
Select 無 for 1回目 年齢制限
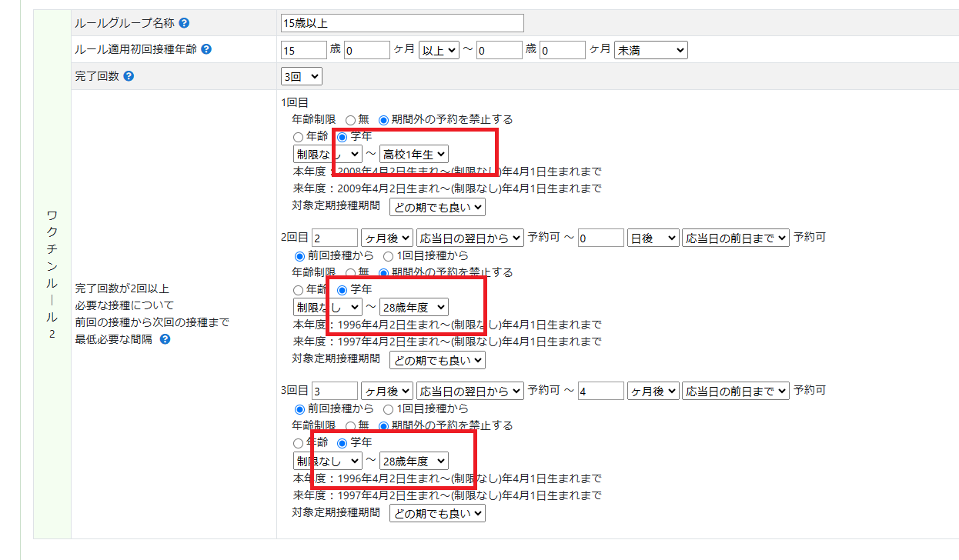pos(350,120)
